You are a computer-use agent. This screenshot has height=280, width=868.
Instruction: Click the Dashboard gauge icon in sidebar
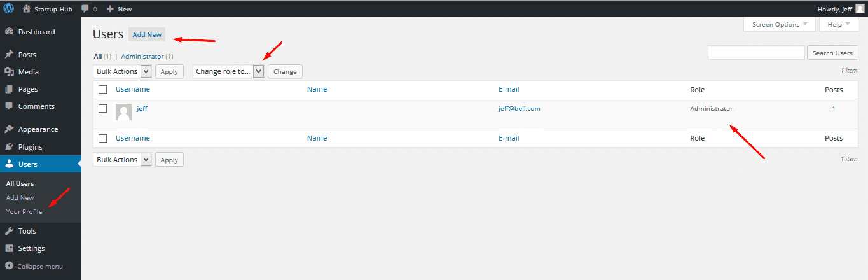(x=9, y=32)
